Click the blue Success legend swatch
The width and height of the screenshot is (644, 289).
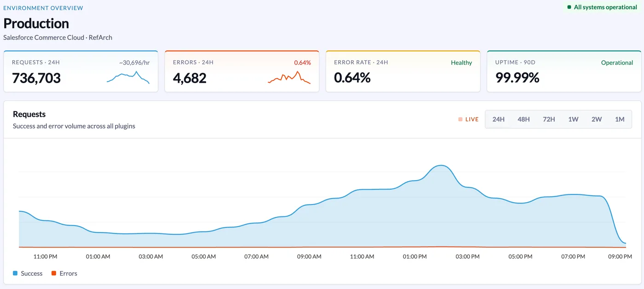[x=15, y=273]
